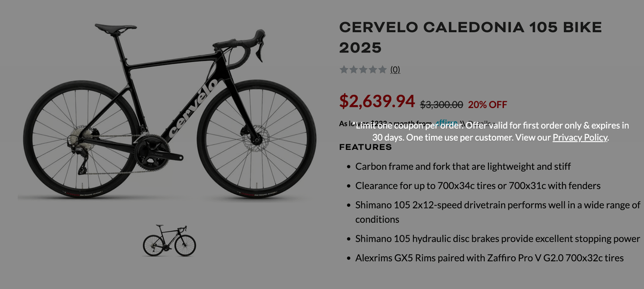This screenshot has height=289, width=644.
Task: Select the third rating star
Action: (x=363, y=69)
